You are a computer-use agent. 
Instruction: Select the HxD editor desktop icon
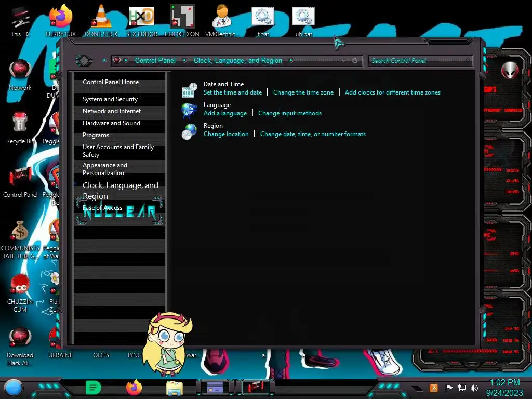[x=142, y=22]
